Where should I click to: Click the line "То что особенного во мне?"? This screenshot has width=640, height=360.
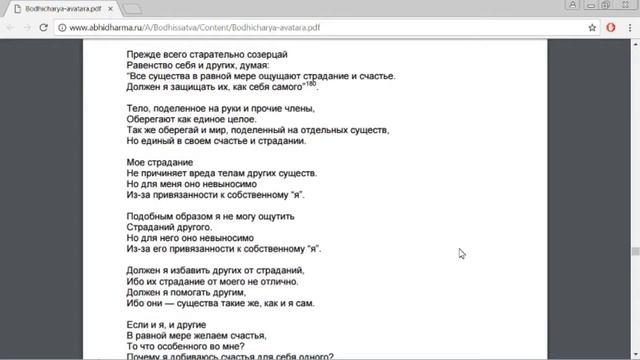[185, 347]
